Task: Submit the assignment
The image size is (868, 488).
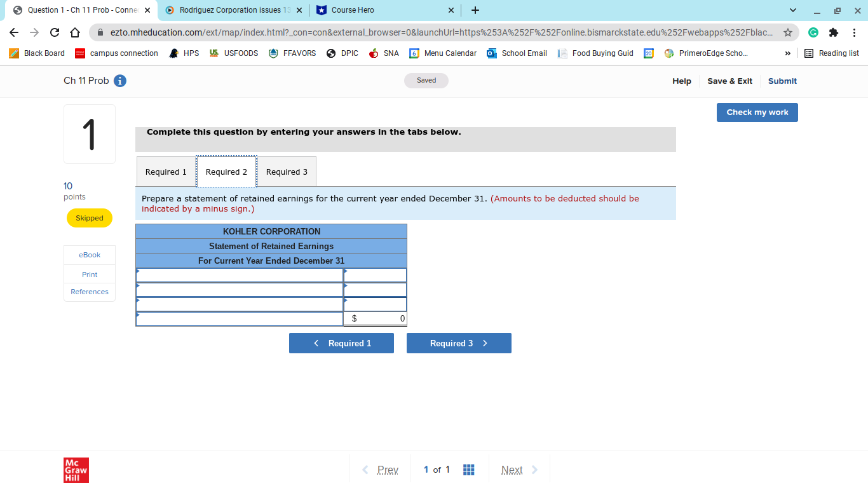Action: point(782,81)
